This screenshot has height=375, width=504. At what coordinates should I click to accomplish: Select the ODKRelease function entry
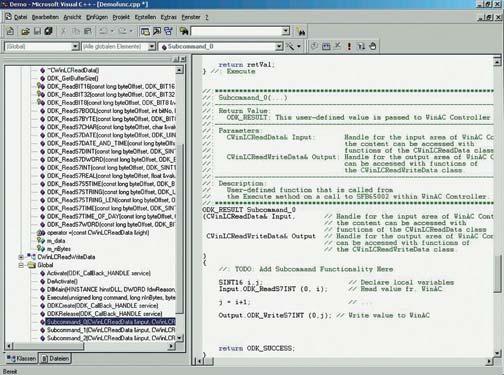[105, 314]
